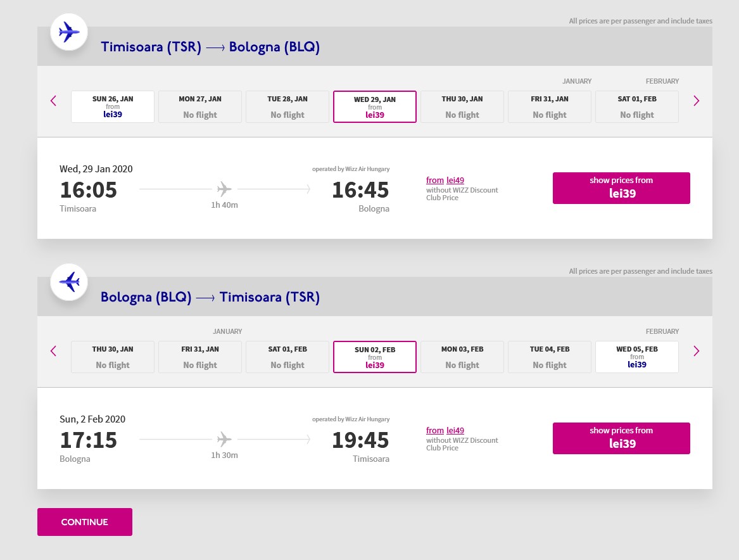Screen dimensions: 739x560
Task: Click plane icon on Bologna–Timisoara flight line
Action: [224, 439]
